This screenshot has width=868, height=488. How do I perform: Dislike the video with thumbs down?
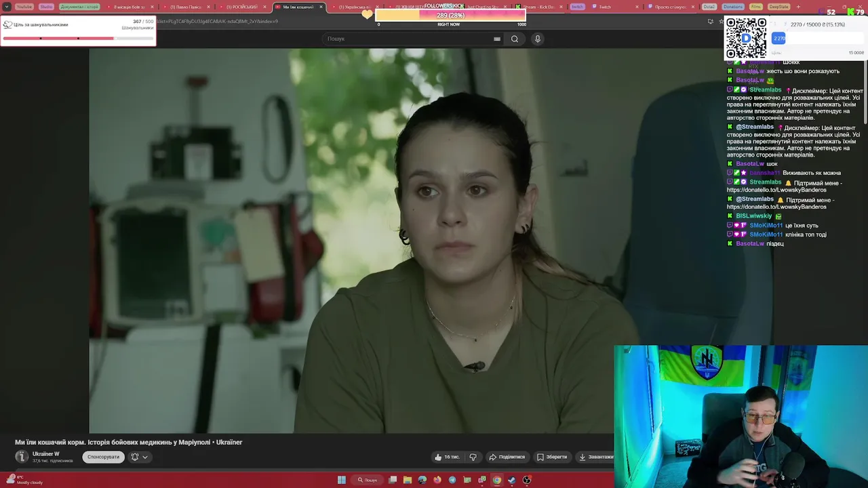(473, 457)
